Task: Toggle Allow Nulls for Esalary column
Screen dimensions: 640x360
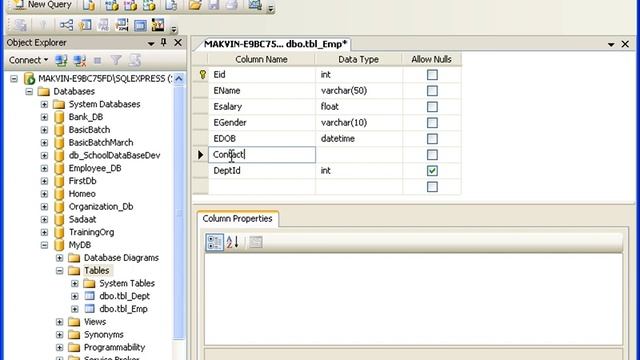Action: [432, 107]
